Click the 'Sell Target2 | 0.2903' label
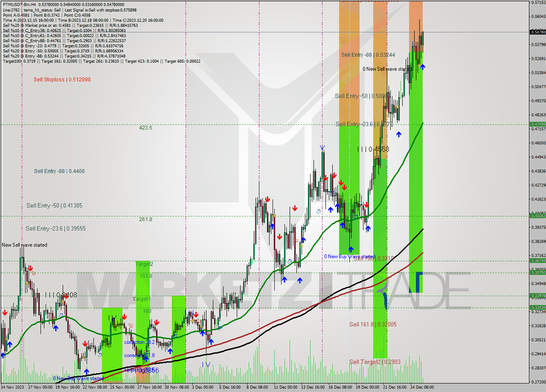The height and width of the screenshot is (392, 546). point(375,362)
